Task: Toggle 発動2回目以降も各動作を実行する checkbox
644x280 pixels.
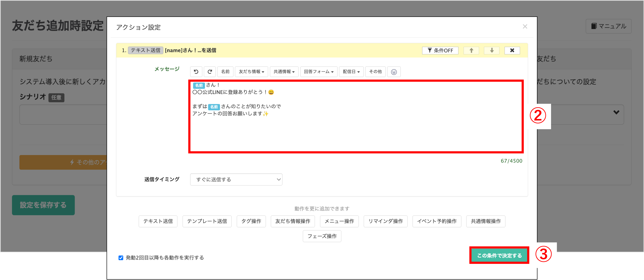Action: tap(121, 258)
